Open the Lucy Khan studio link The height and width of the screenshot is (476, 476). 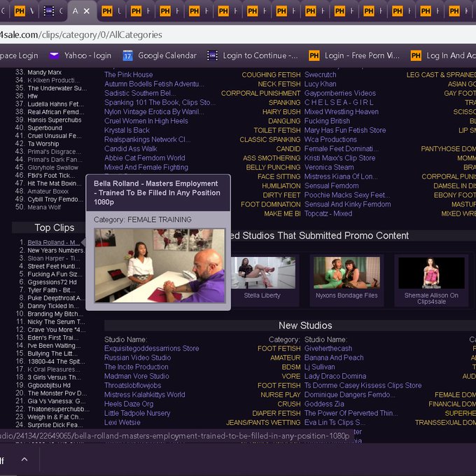(x=320, y=84)
